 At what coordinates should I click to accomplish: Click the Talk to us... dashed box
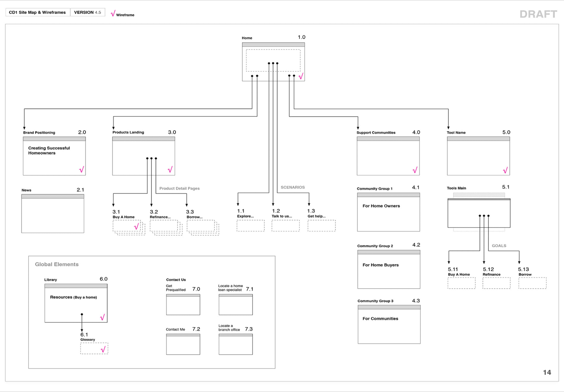(x=285, y=225)
